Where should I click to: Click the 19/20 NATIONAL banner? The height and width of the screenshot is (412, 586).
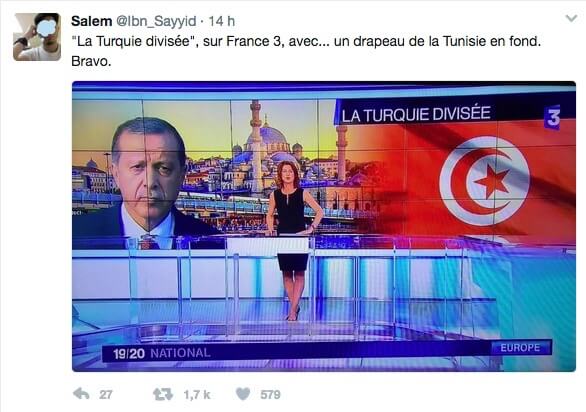click(x=162, y=353)
